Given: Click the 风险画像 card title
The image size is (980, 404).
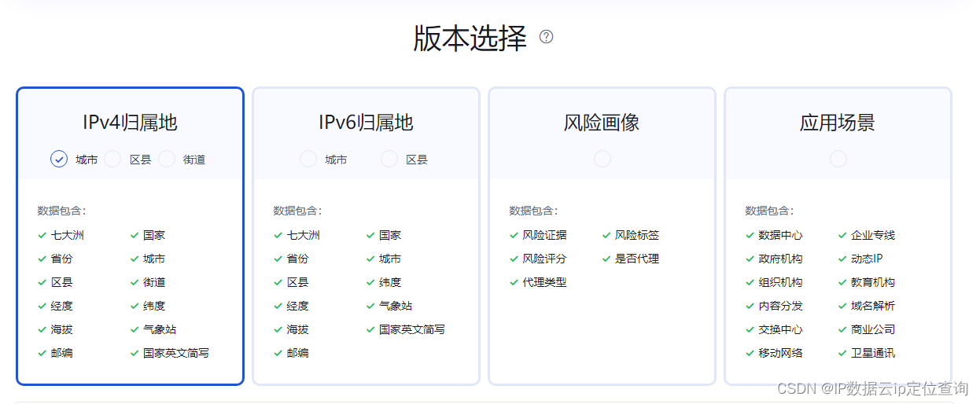Looking at the screenshot, I should pos(602,123).
